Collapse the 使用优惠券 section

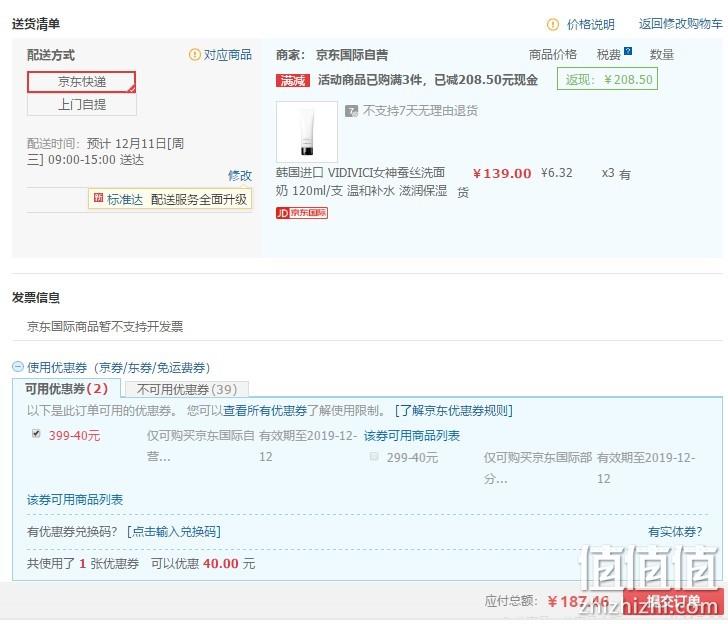pos(18,367)
